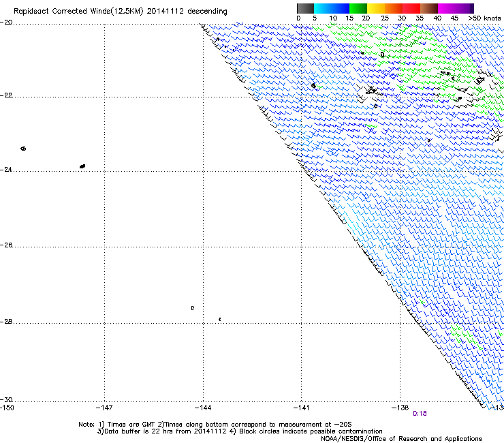Click the yellow 20-25 knots legend color
504x443 pixels.
coord(376,8)
